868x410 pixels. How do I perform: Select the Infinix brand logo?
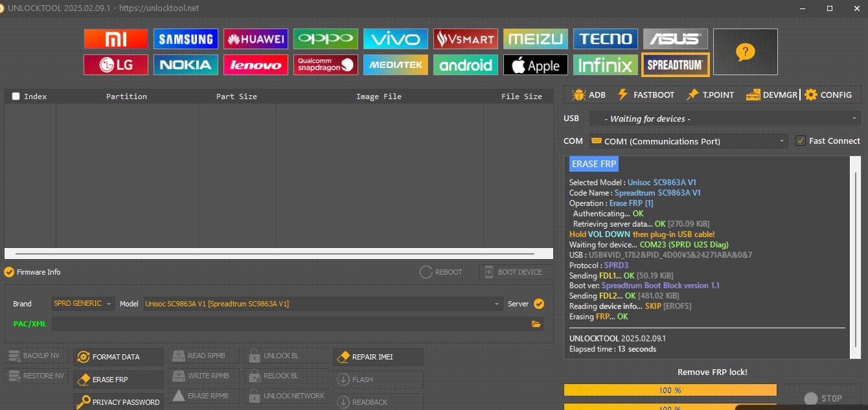point(606,65)
